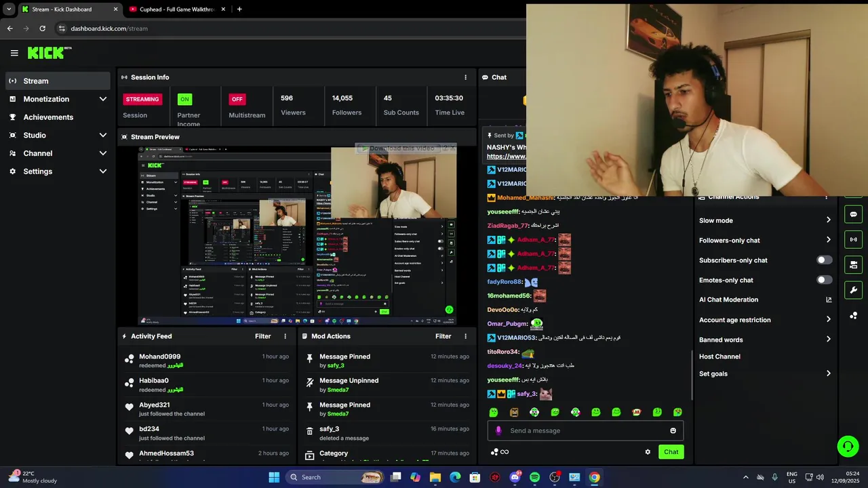Select the broadcast signal icon in right rail
This screenshot has width=868, height=488.
853,239
